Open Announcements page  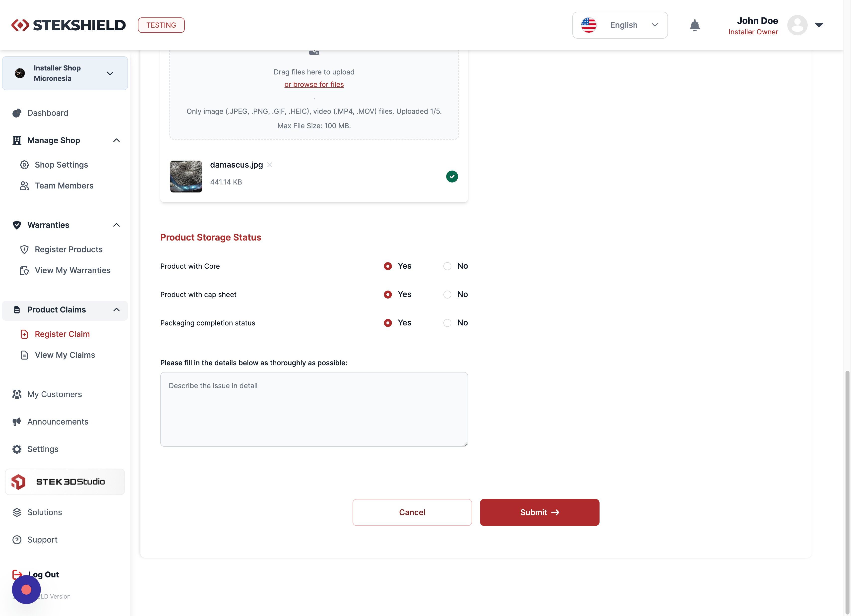click(x=58, y=422)
